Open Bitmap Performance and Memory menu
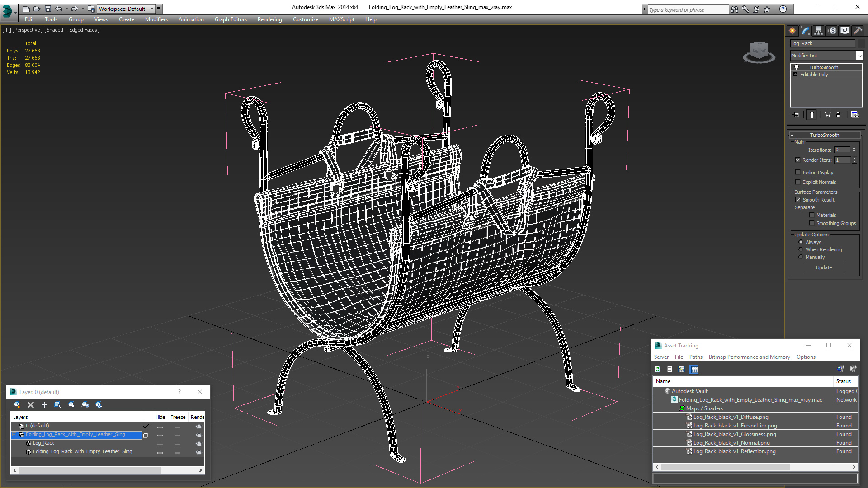 (749, 357)
